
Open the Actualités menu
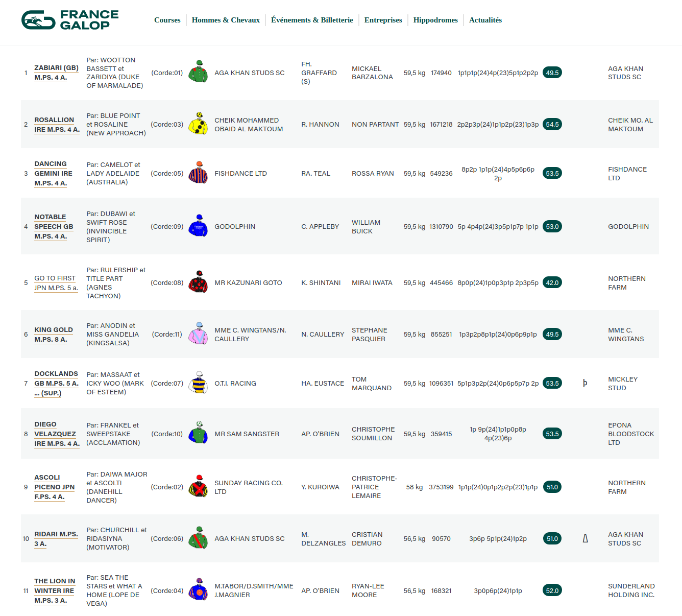pos(485,20)
